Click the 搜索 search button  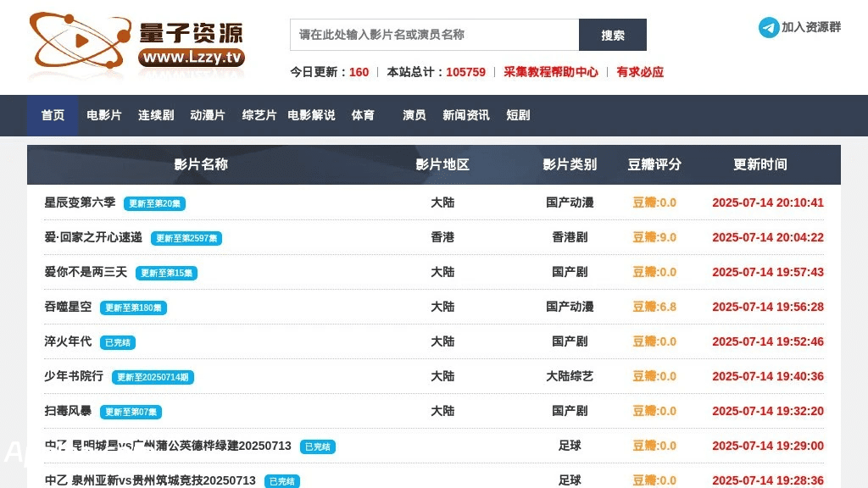613,35
